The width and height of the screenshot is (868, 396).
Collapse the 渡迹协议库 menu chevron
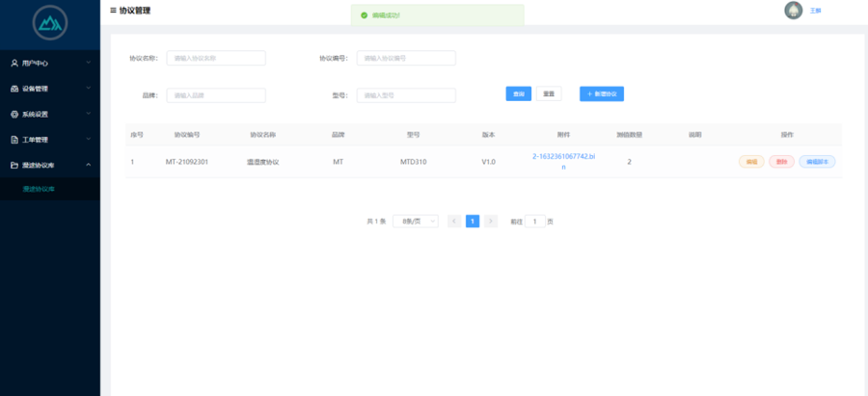point(88,165)
